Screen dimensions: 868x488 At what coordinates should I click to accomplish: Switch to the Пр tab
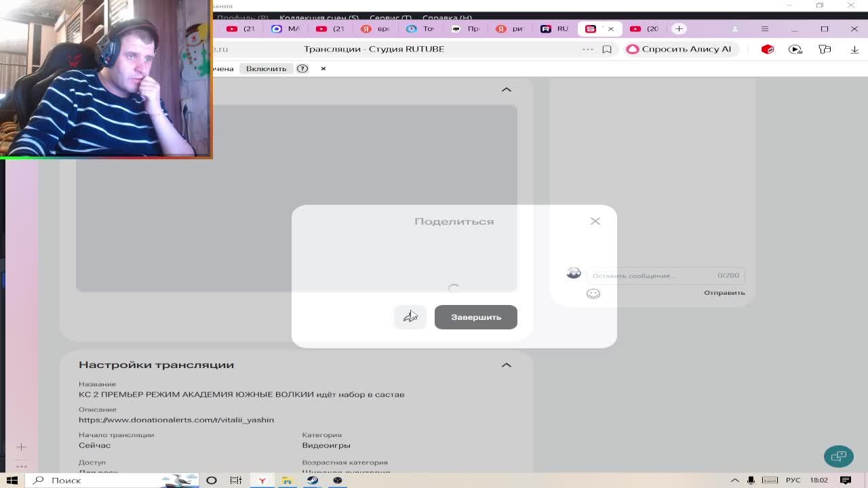[465, 28]
